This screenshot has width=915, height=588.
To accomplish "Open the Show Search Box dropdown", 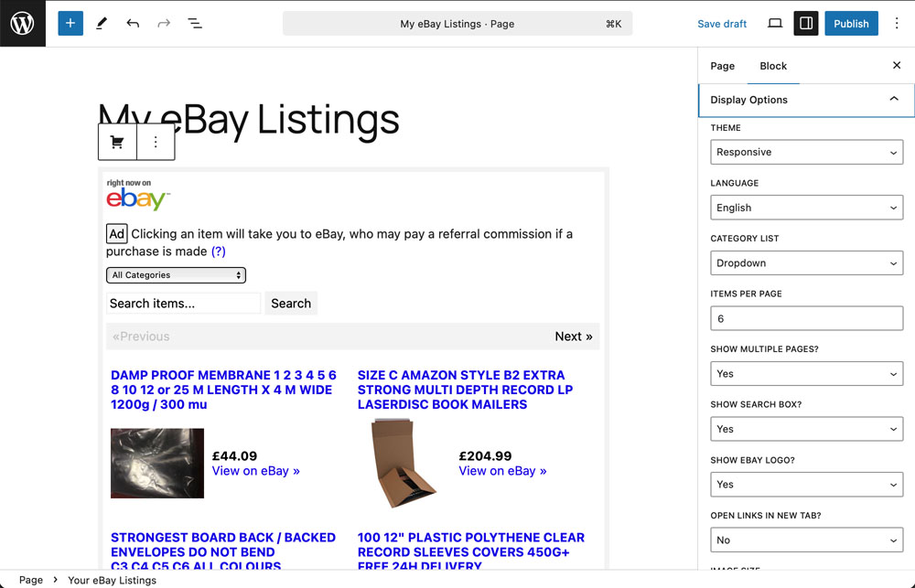I will click(806, 429).
